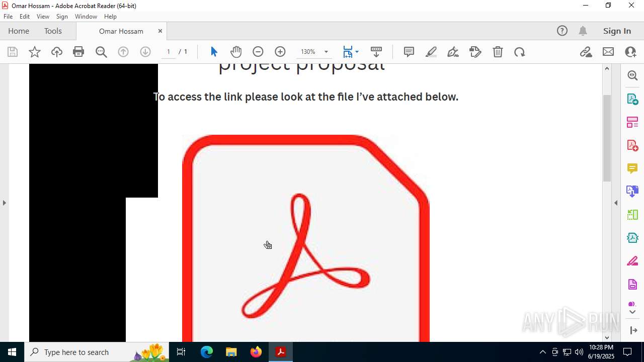
Task: Choose the selection arrow tool
Action: pos(214,52)
